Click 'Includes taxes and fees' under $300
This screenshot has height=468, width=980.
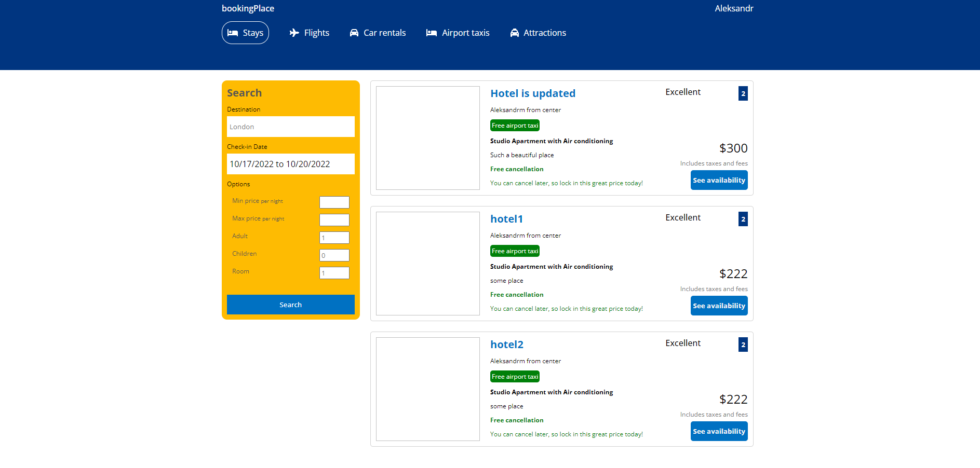click(x=714, y=163)
